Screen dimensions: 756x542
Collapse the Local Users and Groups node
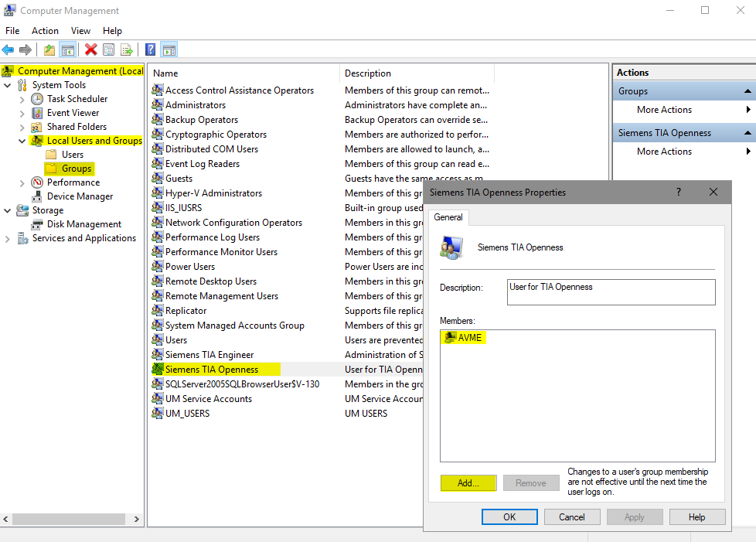(x=22, y=141)
